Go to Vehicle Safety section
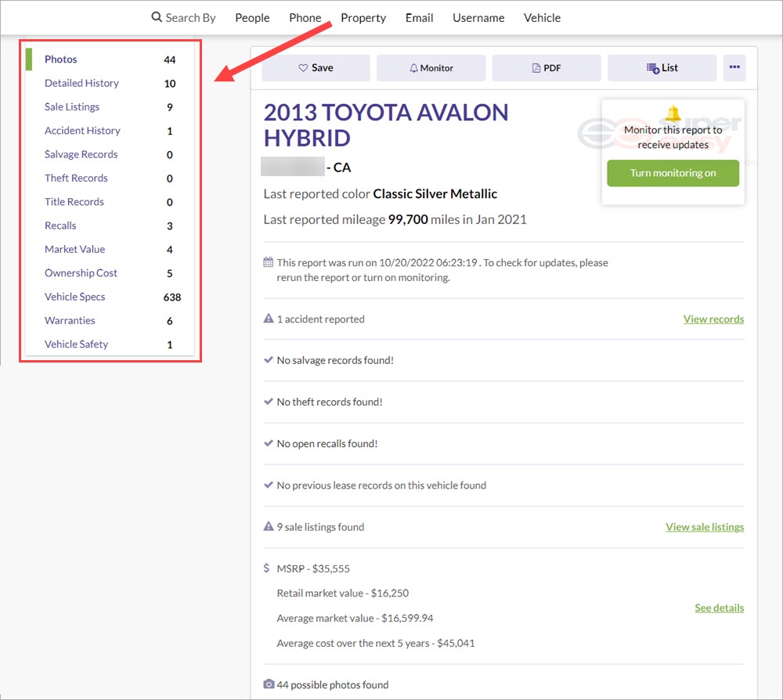This screenshot has width=783, height=700. (x=76, y=345)
